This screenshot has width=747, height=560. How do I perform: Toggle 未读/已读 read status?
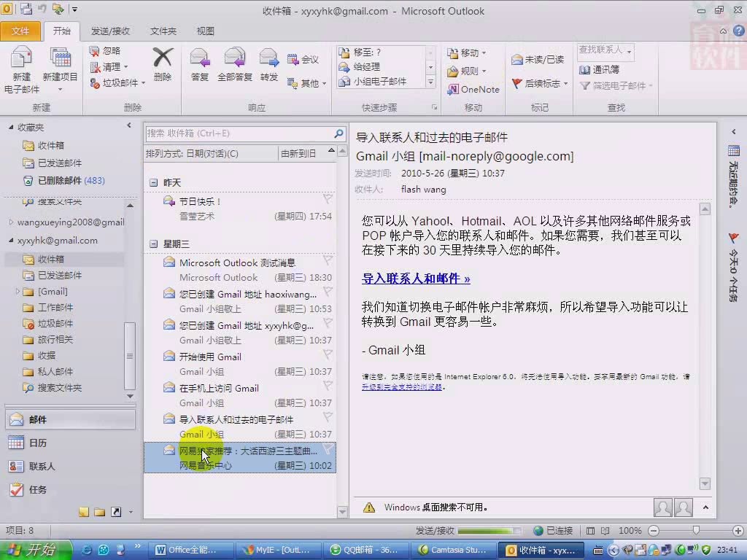(x=538, y=60)
